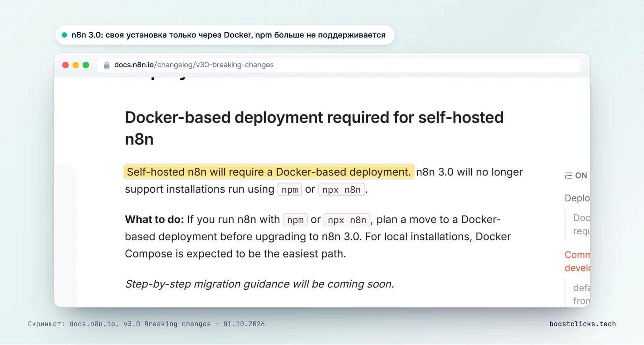644x345 pixels.
Task: Click the footer caption 'Скриншот: docs.n8n.io, v3.0 Breaking changes'
Action: coord(119,324)
